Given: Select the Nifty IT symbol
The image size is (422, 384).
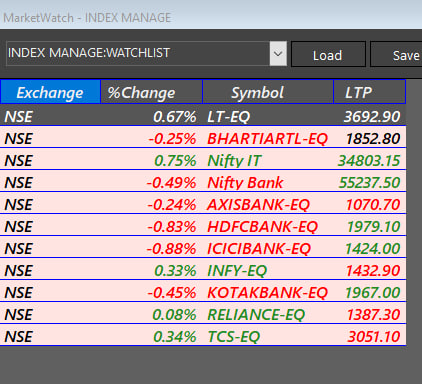Looking at the screenshot, I should (234, 161).
